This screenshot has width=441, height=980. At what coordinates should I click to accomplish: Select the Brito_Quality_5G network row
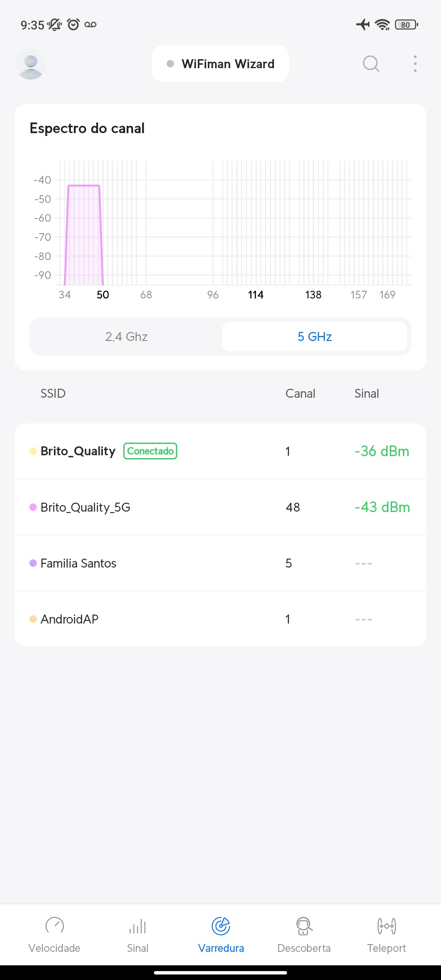220,507
